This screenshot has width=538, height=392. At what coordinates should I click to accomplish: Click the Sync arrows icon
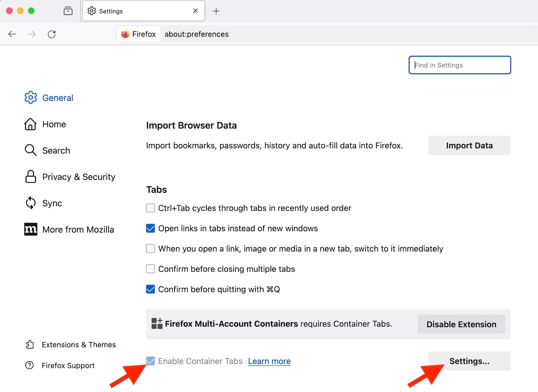click(30, 203)
